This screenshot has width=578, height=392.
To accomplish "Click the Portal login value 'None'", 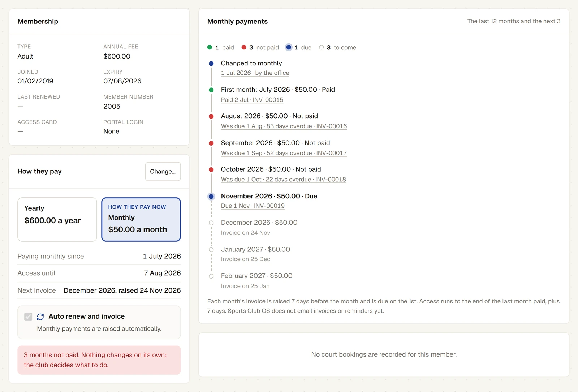I will click(x=111, y=132).
